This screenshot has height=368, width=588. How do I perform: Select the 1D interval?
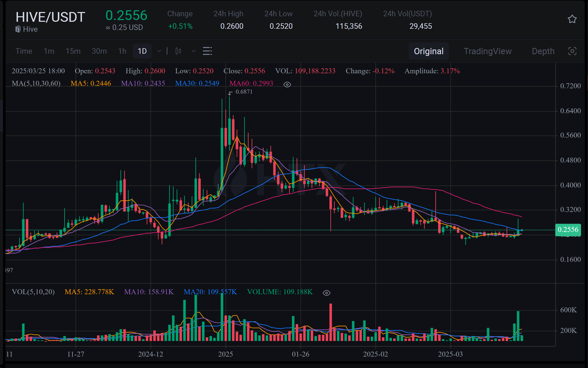[x=142, y=51]
